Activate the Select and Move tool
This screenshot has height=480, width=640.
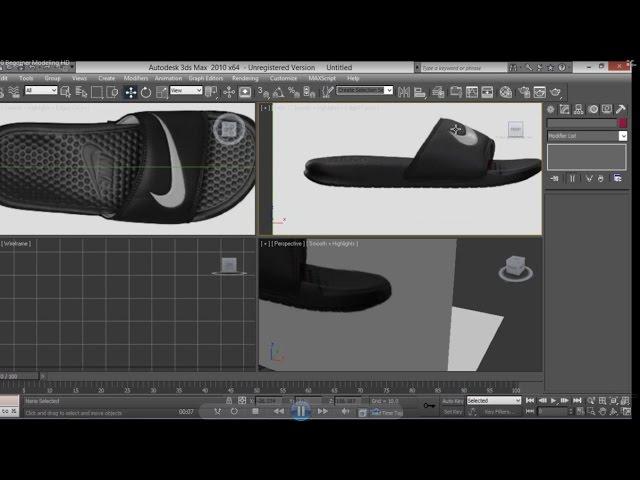(131, 92)
